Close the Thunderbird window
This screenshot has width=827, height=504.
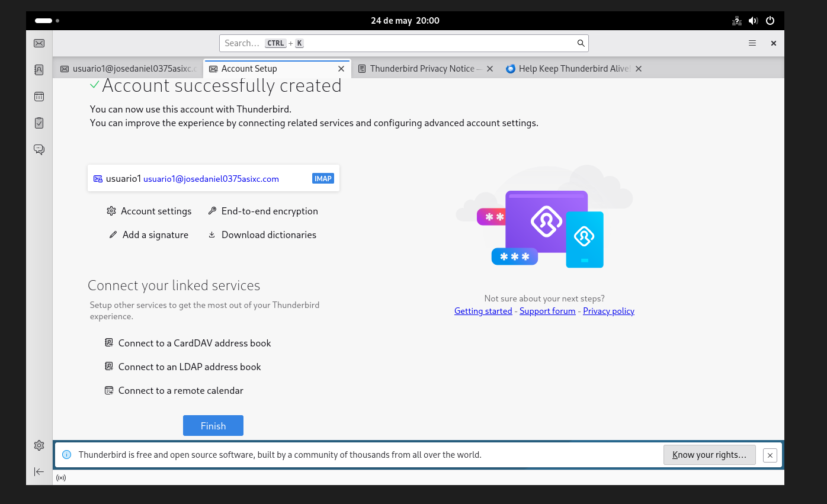tap(774, 43)
